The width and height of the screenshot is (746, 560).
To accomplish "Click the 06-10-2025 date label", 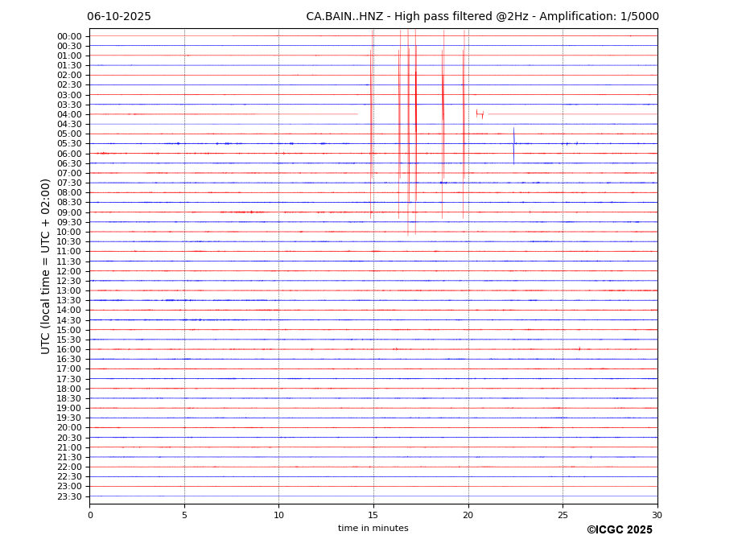I will [x=119, y=17].
